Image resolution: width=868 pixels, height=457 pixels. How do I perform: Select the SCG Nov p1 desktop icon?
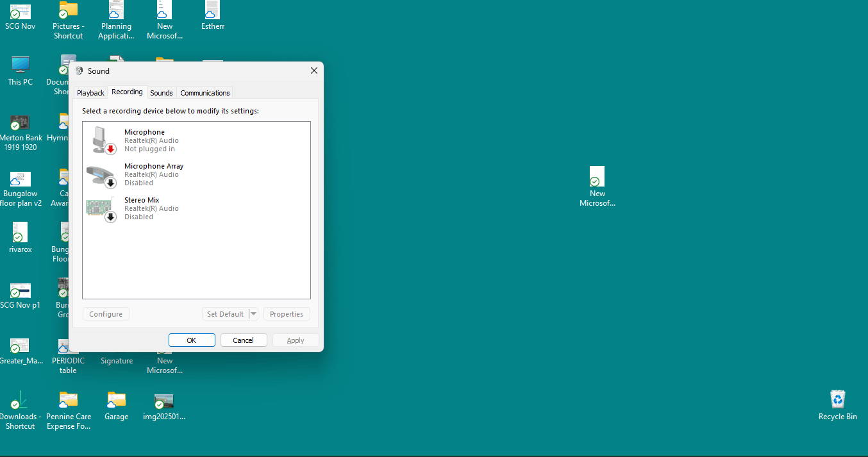(20, 290)
